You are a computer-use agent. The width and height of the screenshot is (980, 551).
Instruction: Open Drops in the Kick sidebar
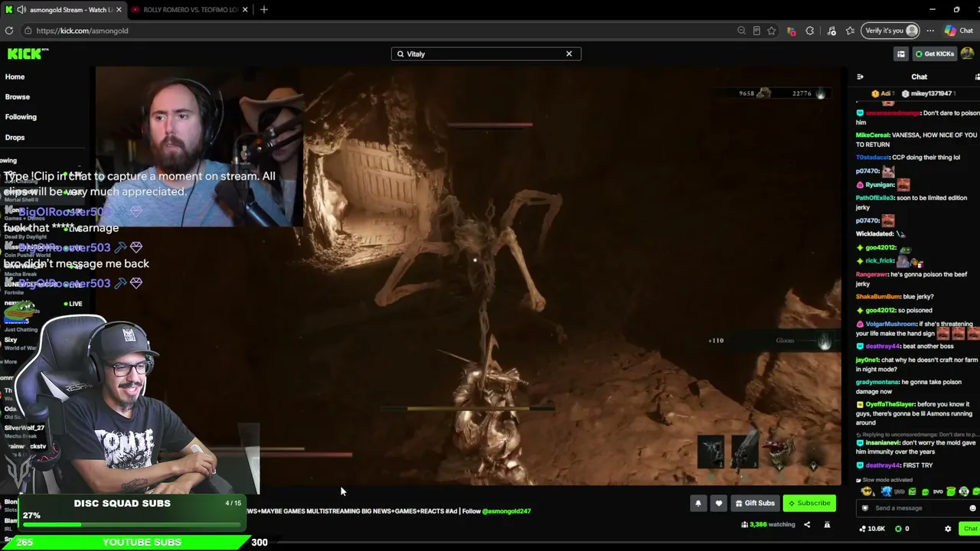[15, 138]
